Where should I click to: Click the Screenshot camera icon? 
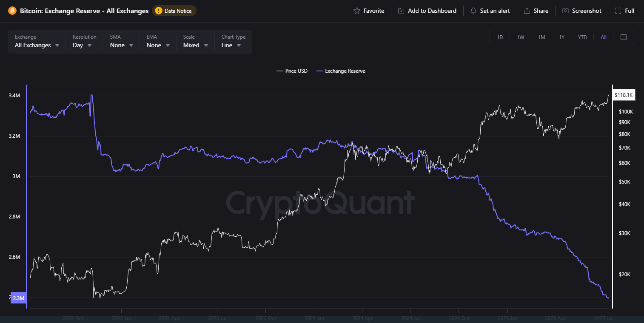[565, 11]
